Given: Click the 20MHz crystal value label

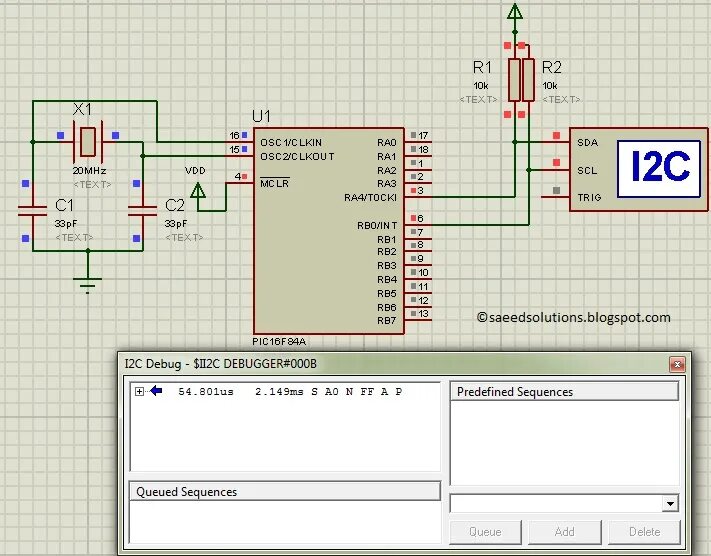Looking at the screenshot, I should click(x=89, y=171).
